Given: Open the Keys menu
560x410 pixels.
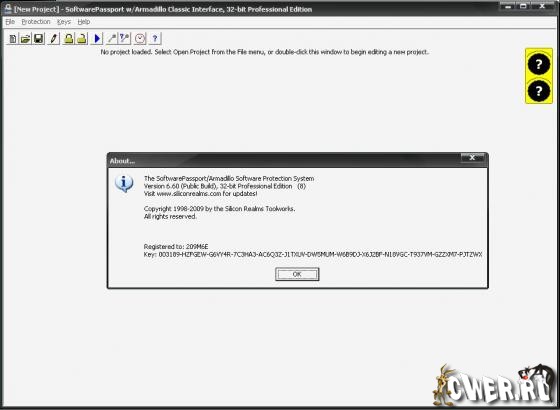Looking at the screenshot, I should pyautogui.click(x=64, y=22).
